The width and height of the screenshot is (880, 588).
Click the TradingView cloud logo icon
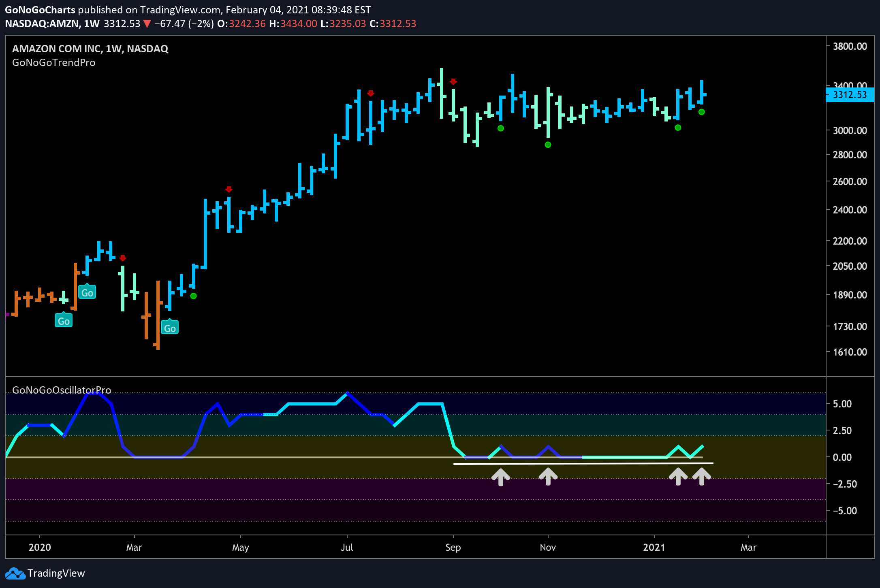tap(15, 573)
